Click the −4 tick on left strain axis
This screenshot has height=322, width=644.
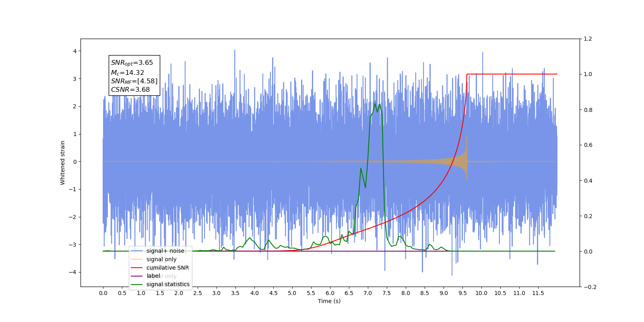[x=72, y=272]
